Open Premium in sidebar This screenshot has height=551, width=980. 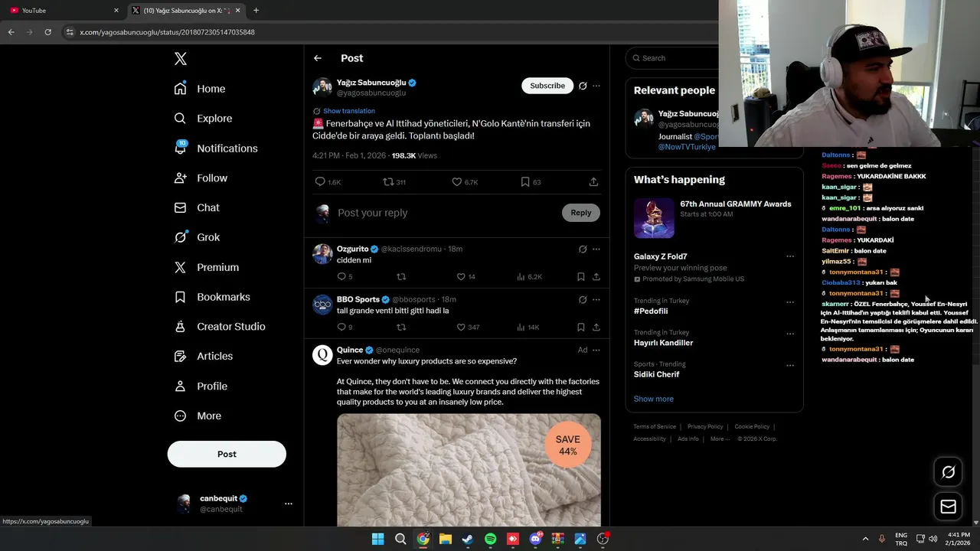click(x=207, y=267)
